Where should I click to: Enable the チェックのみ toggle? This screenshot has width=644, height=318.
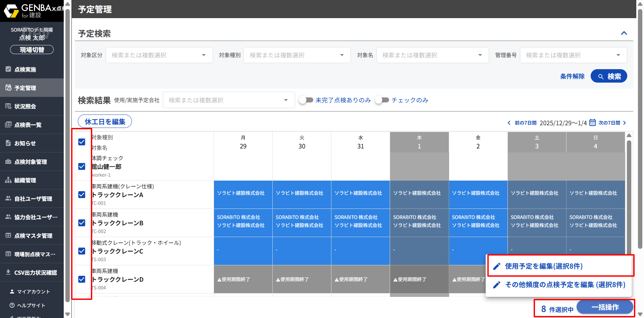tap(382, 100)
